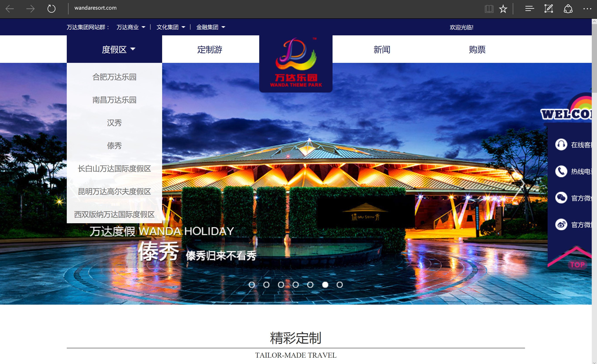The image size is (597, 364).
Task: Select the first carousel dot
Action: [252, 285]
